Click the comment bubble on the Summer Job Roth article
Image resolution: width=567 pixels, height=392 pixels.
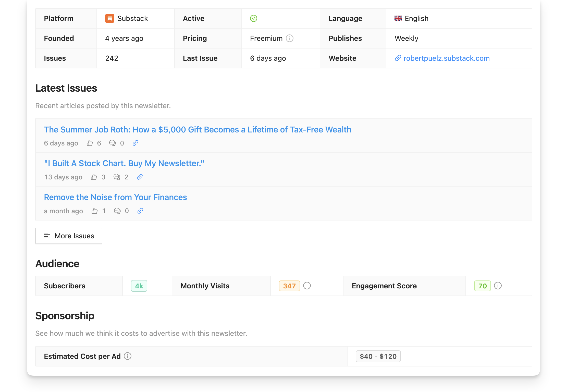point(112,143)
